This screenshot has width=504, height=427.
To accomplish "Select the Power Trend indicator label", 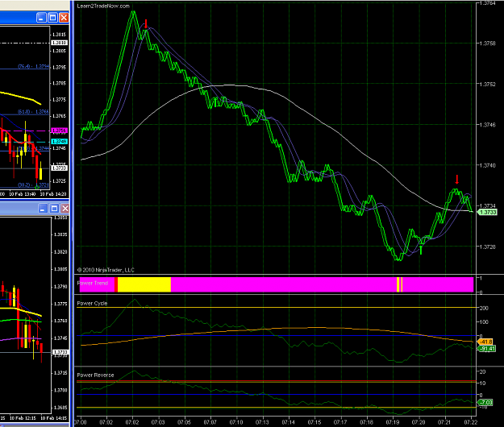I will click(92, 283).
